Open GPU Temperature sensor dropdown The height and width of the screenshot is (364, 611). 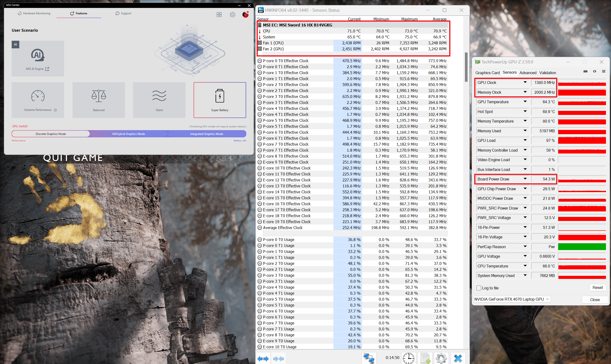(x=525, y=102)
